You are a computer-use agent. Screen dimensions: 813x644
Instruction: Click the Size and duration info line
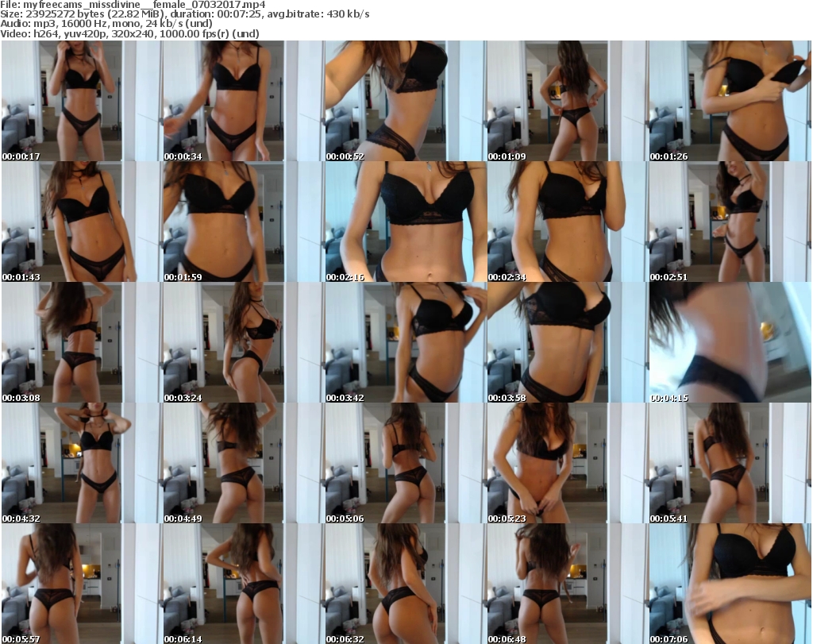click(x=185, y=14)
